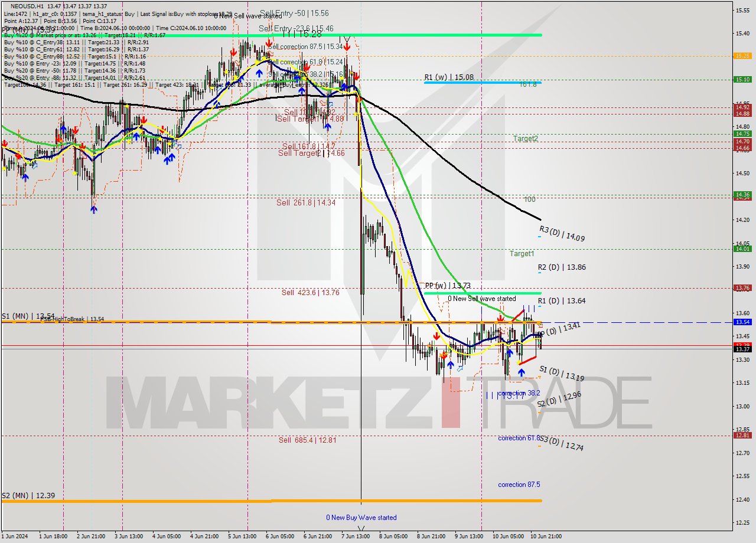Screen dimensions: 756x543
Task: Click the '1 Jun 2024' time axis label
Action: 15,537
